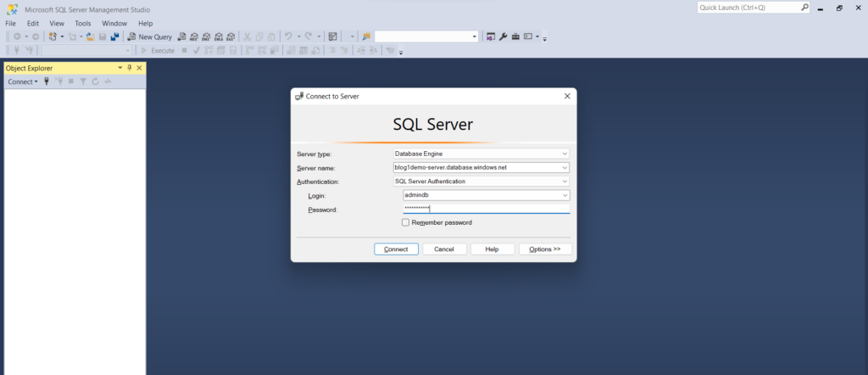
Task: Open the View menu
Action: pos(57,23)
